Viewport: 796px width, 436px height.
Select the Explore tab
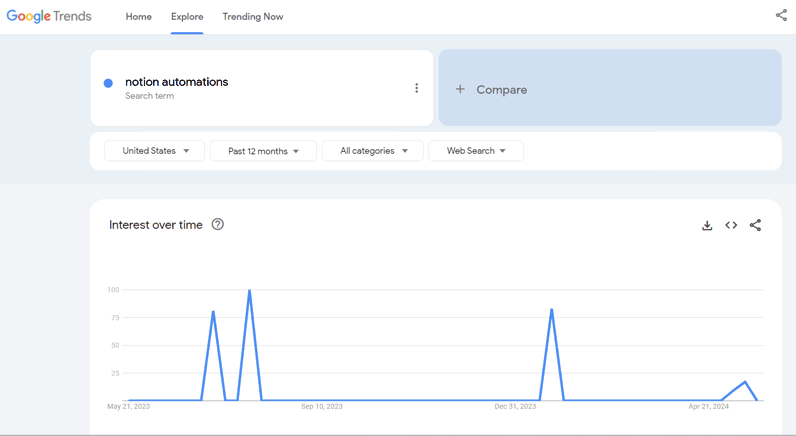(x=187, y=17)
